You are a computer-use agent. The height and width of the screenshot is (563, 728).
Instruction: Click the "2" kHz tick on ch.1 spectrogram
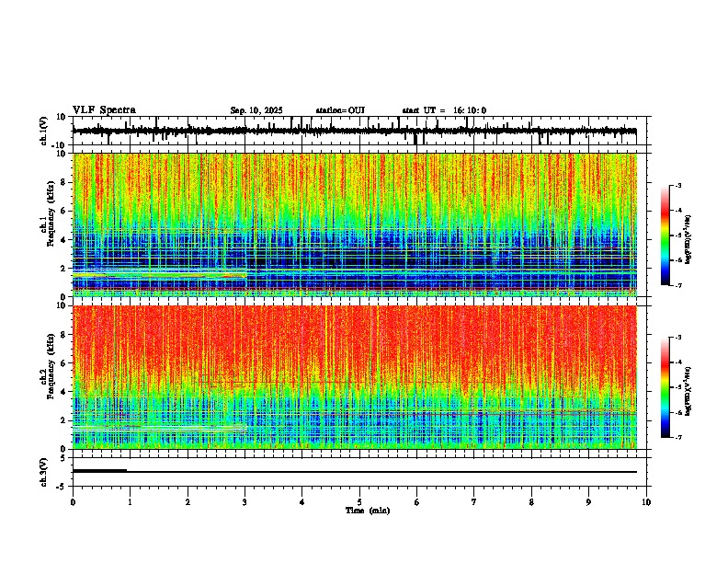click(x=63, y=269)
